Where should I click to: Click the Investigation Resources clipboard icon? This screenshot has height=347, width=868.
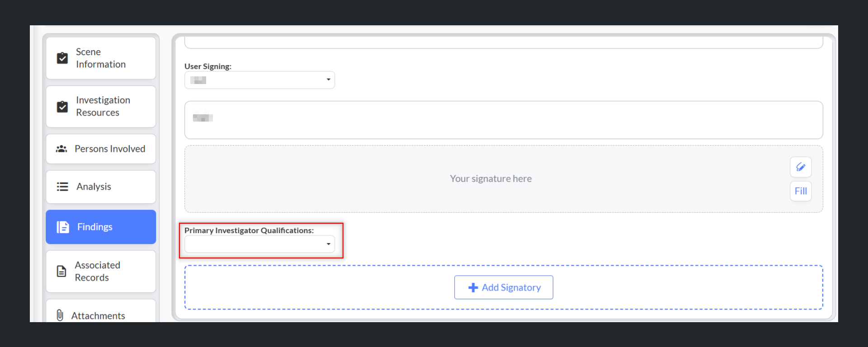point(62,107)
